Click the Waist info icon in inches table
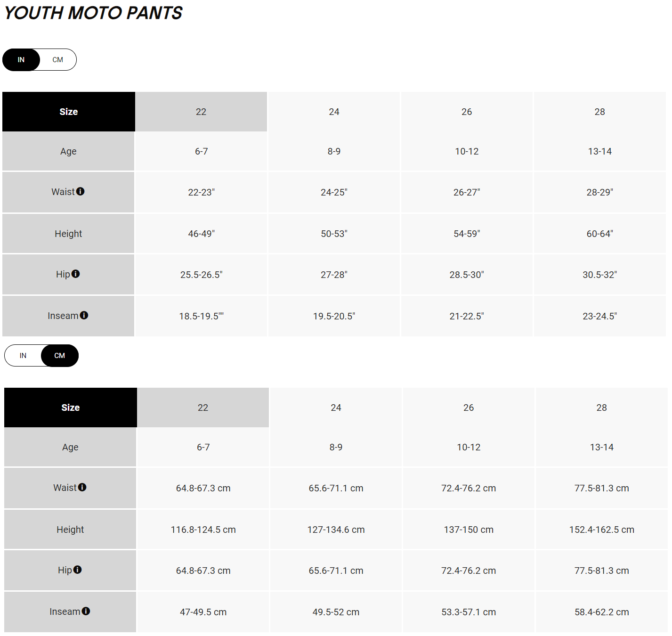 (x=81, y=191)
